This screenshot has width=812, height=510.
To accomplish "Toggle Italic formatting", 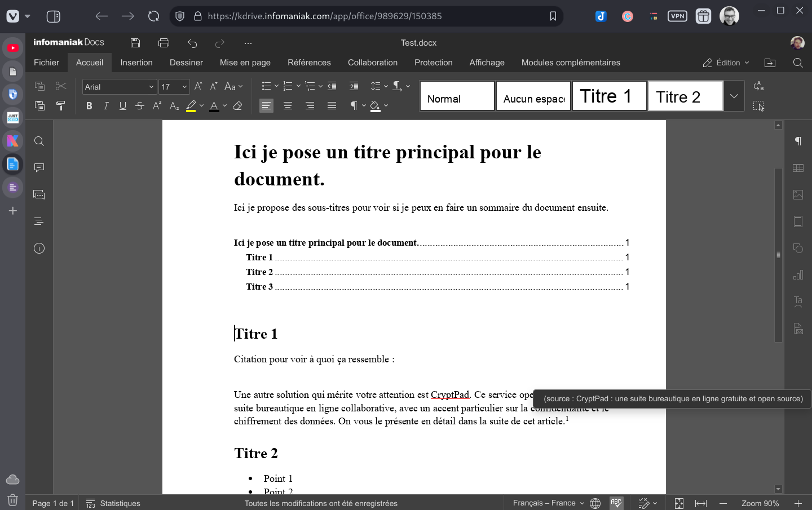I will [106, 106].
